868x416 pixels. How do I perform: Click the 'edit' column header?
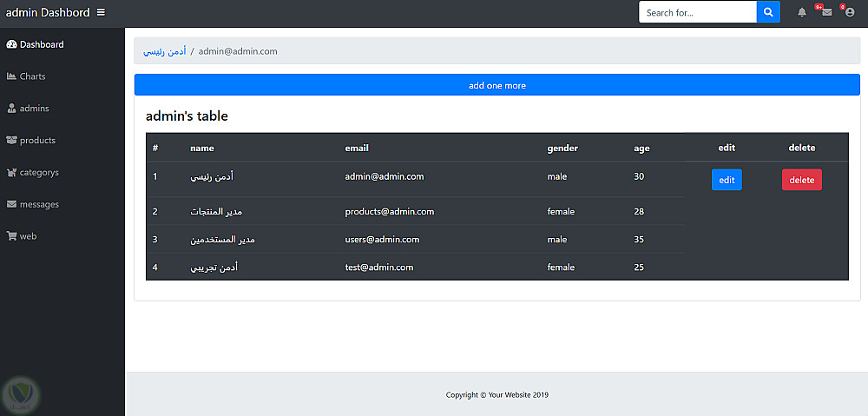tap(727, 148)
